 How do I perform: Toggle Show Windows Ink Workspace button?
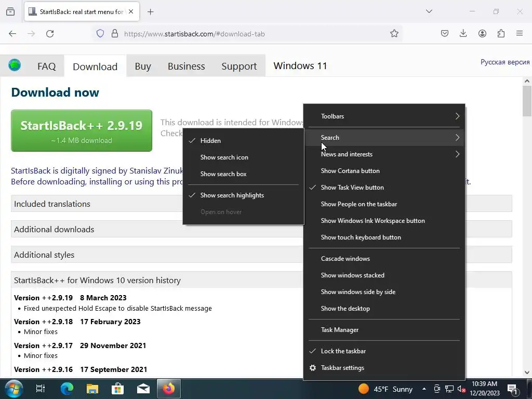[384, 220]
